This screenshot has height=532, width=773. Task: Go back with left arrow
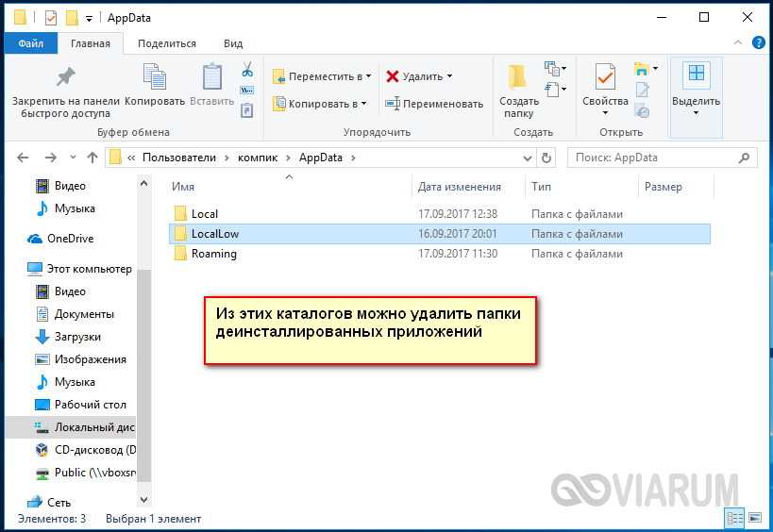pos(23,158)
